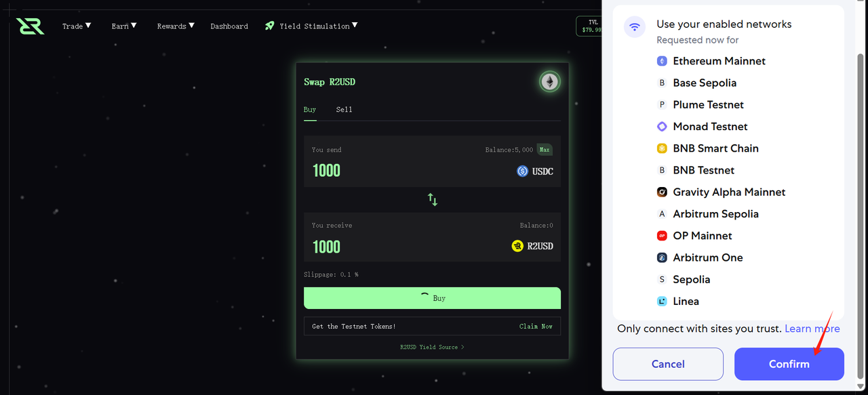The width and height of the screenshot is (868, 395).
Task: Switch to the Buy tab
Action: pyautogui.click(x=310, y=109)
